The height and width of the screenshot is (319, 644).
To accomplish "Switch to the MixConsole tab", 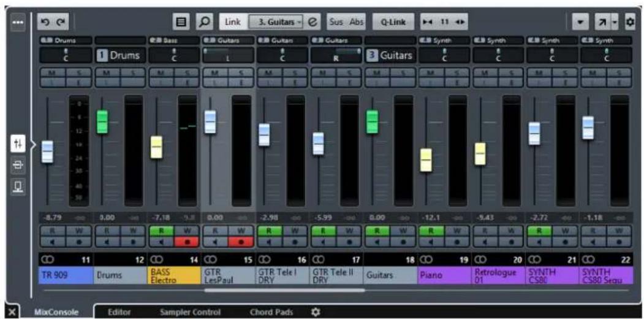I will coord(56,312).
